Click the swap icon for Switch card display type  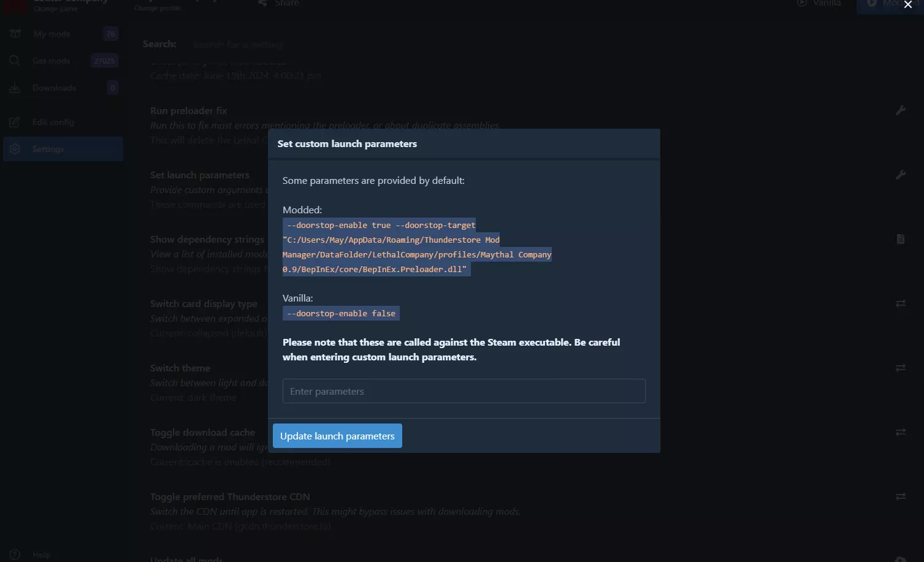[x=901, y=303]
